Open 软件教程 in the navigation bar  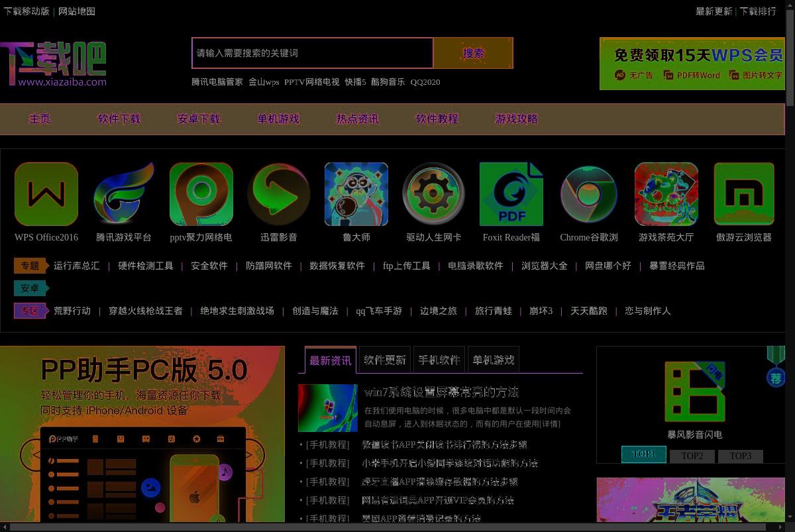[437, 119]
